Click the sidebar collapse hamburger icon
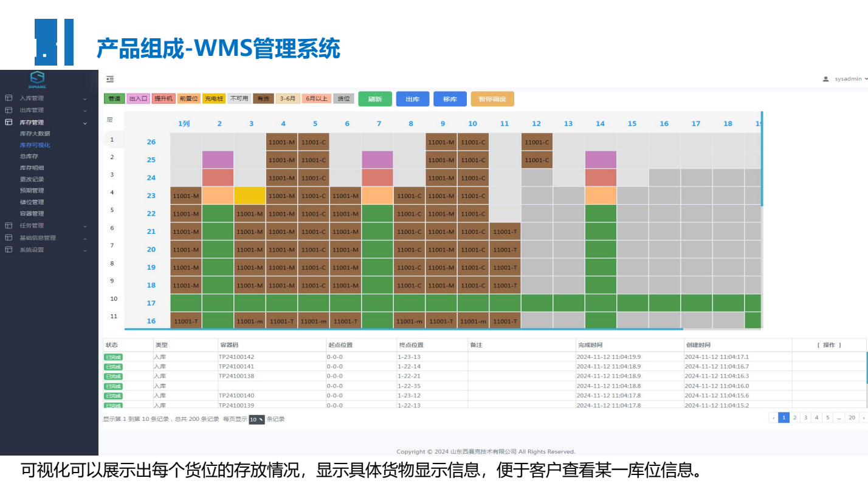The width and height of the screenshot is (868, 492). pyautogui.click(x=110, y=79)
